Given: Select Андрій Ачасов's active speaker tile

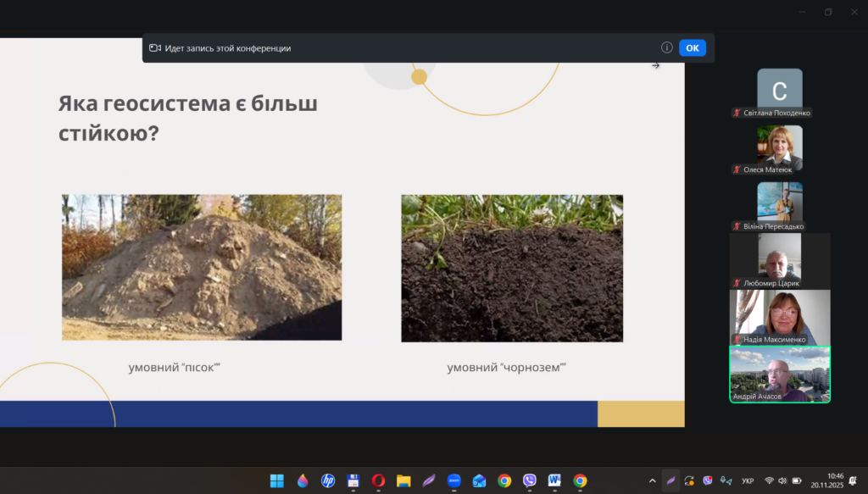Looking at the screenshot, I should pyautogui.click(x=779, y=374).
